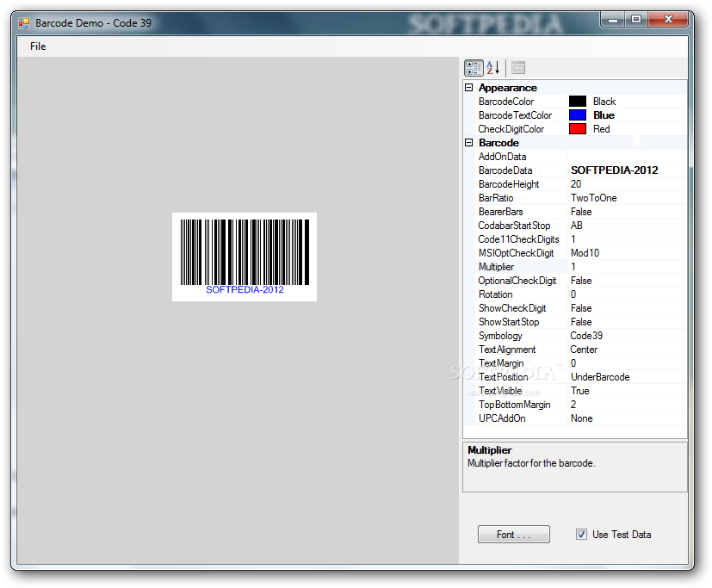Maximize the Barcode Demo window
The image size is (712, 588).
(x=636, y=20)
